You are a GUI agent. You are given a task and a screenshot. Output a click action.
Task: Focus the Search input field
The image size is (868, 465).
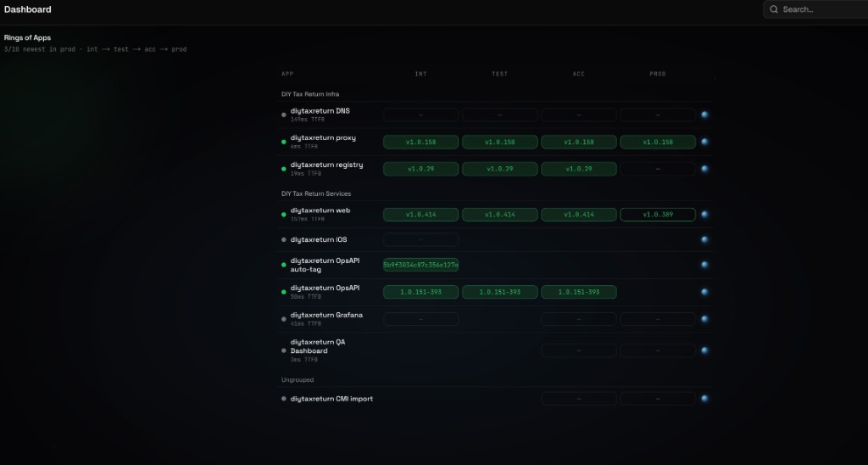point(815,9)
